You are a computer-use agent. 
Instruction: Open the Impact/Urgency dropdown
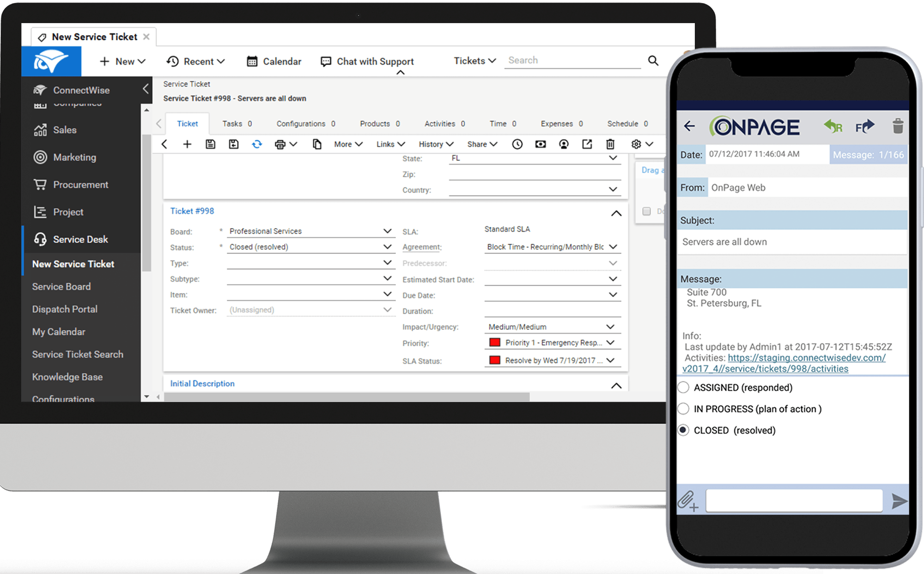point(552,326)
